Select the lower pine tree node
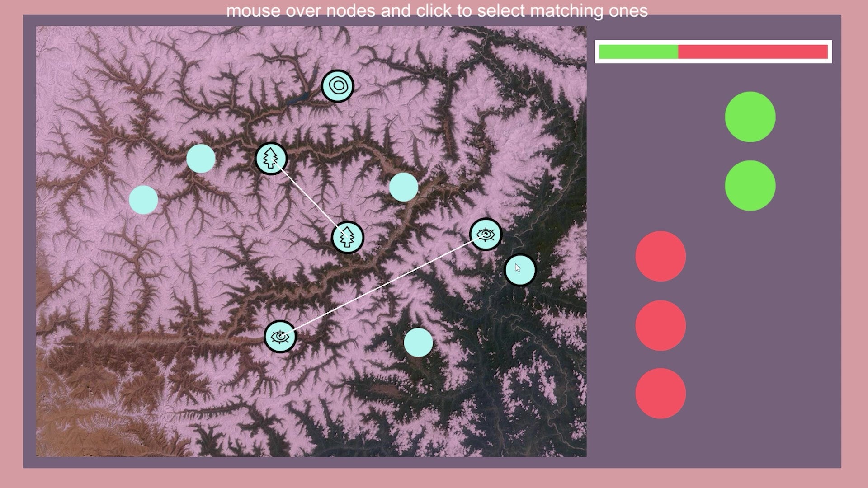This screenshot has height=488, width=868. (x=347, y=237)
